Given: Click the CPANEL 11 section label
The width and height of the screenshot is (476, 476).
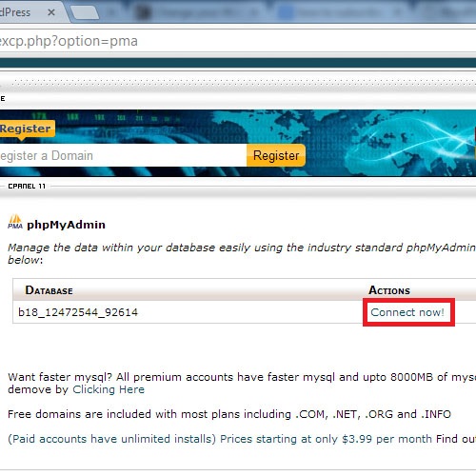Looking at the screenshot, I should click(27, 187).
